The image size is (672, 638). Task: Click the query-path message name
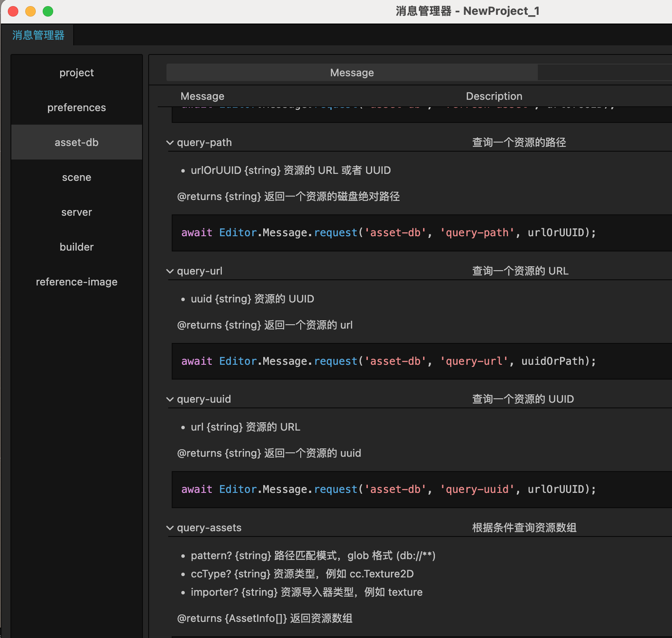[204, 143]
